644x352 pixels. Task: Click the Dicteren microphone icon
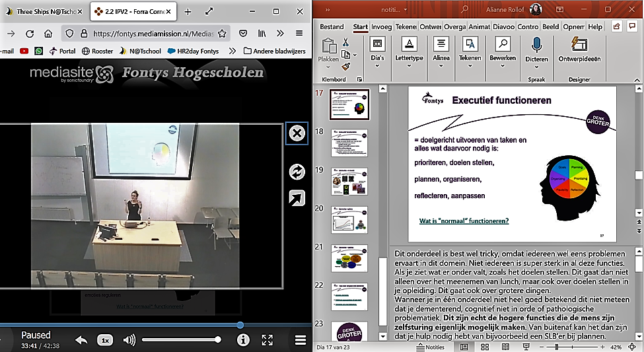(x=536, y=45)
